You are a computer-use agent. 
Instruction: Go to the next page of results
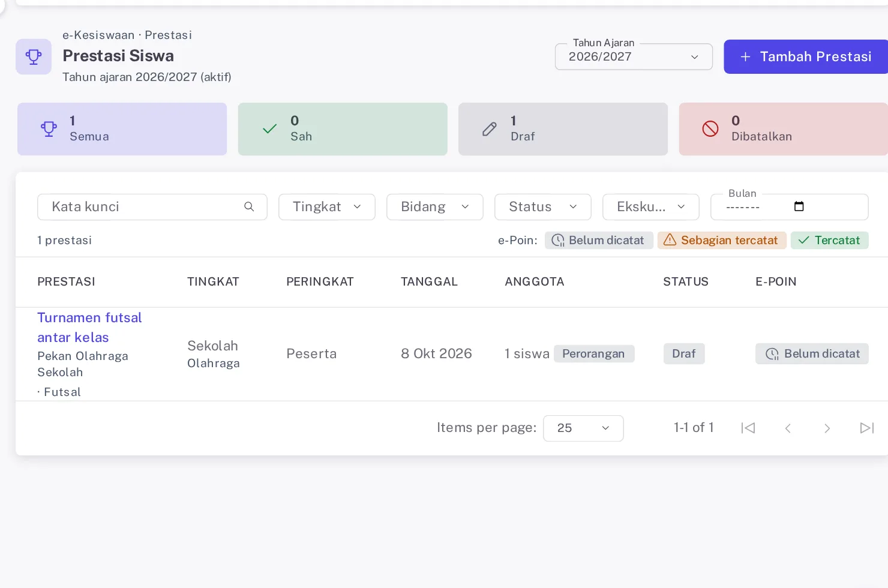(827, 428)
